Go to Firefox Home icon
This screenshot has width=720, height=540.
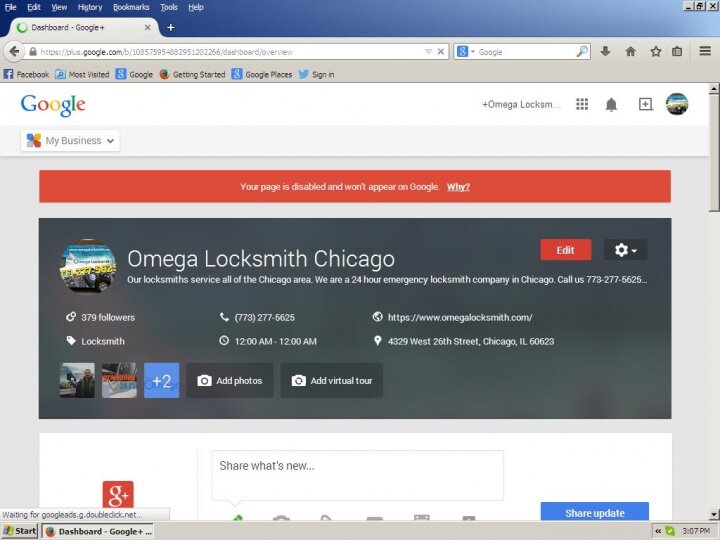[x=630, y=51]
